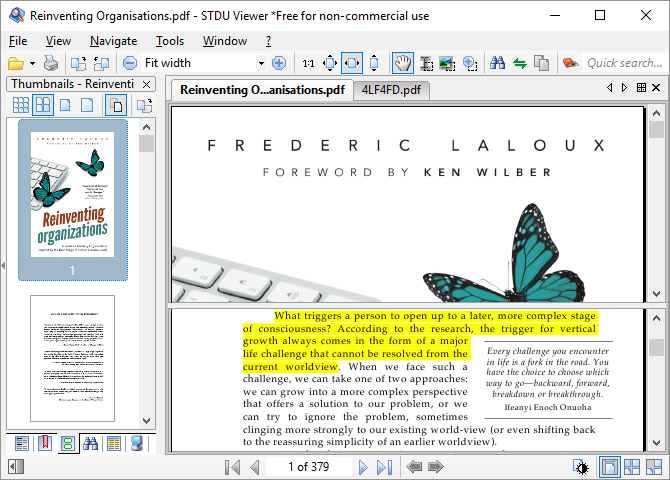Zoom in with the plus button
This screenshot has width=670, height=480.
point(279,63)
